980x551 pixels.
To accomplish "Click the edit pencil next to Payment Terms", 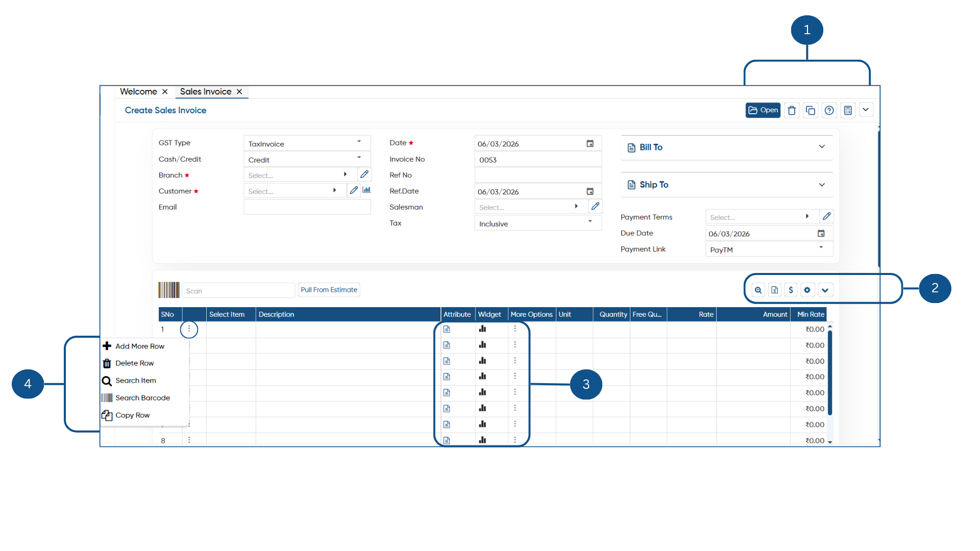I will 826,216.
